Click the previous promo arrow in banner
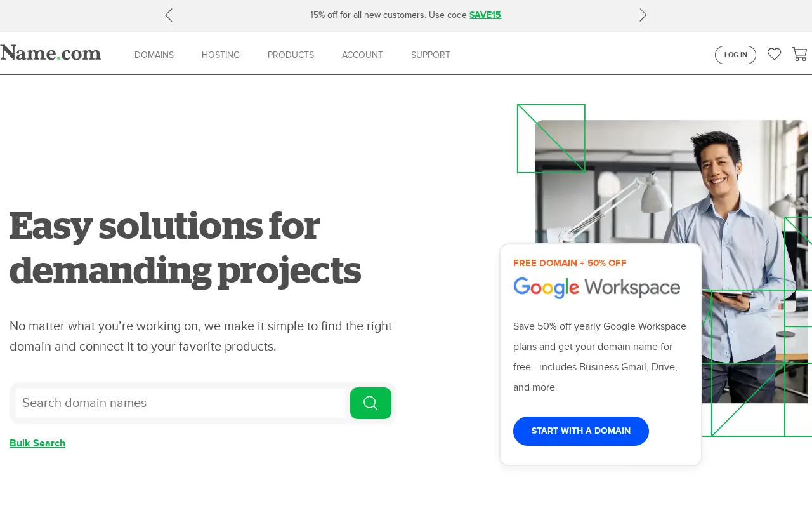This screenshot has width=812, height=508. click(169, 15)
